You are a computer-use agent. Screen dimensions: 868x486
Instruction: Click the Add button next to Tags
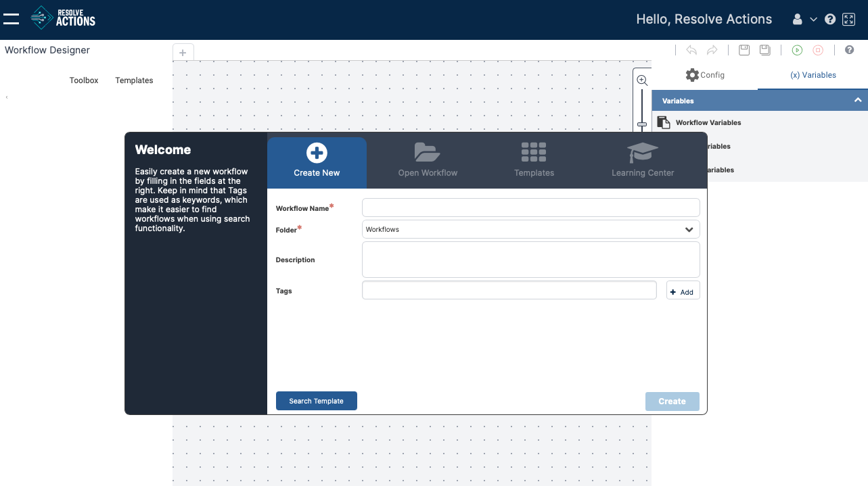tap(683, 291)
